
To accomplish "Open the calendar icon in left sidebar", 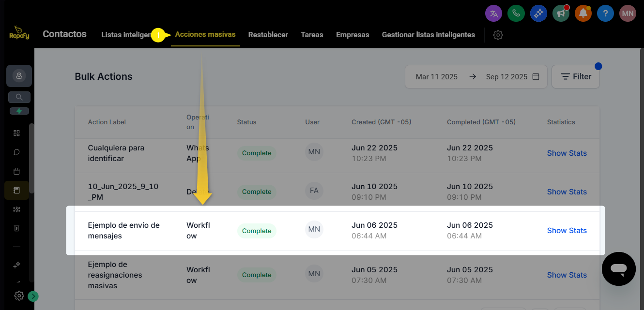I will [x=16, y=171].
